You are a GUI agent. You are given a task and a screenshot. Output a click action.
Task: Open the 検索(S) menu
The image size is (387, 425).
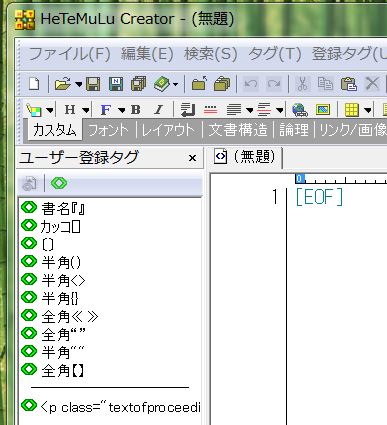[211, 54]
